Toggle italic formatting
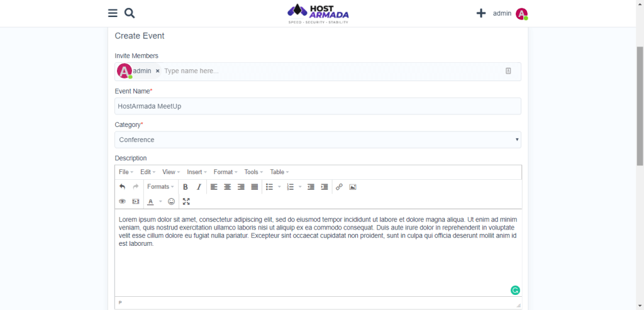Screen dimensions: 644x310 click(x=199, y=187)
